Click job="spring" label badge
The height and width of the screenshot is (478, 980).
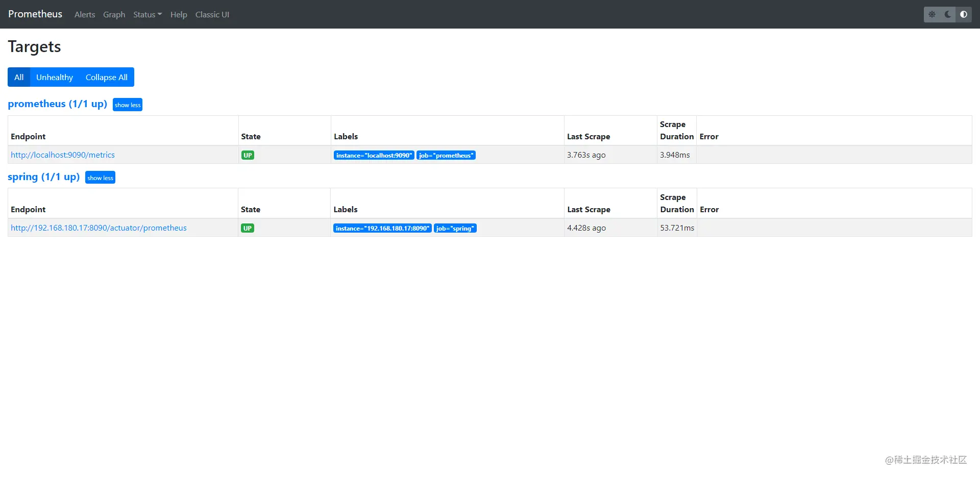pos(455,228)
